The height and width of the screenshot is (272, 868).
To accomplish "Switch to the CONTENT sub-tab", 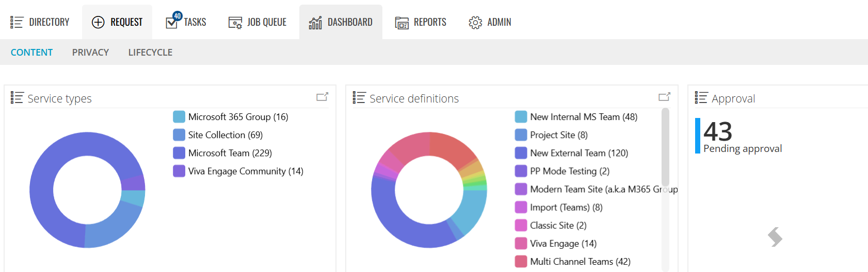I will point(31,53).
